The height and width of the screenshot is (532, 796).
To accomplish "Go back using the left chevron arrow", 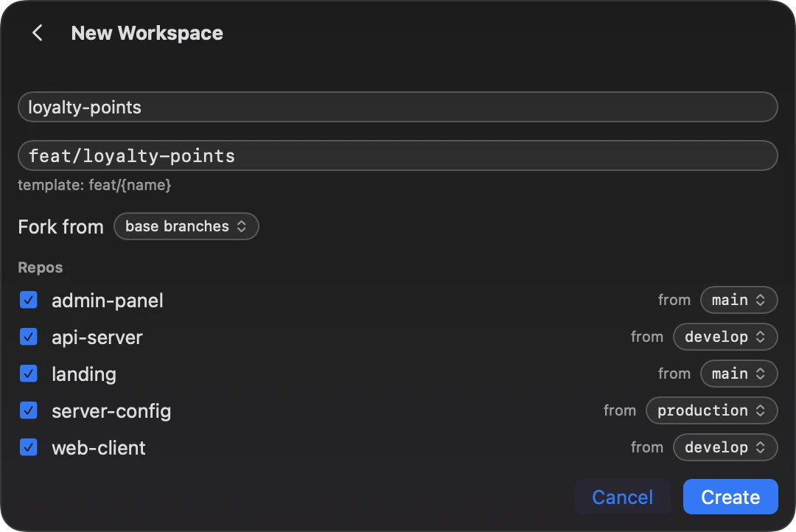I will tap(37, 33).
